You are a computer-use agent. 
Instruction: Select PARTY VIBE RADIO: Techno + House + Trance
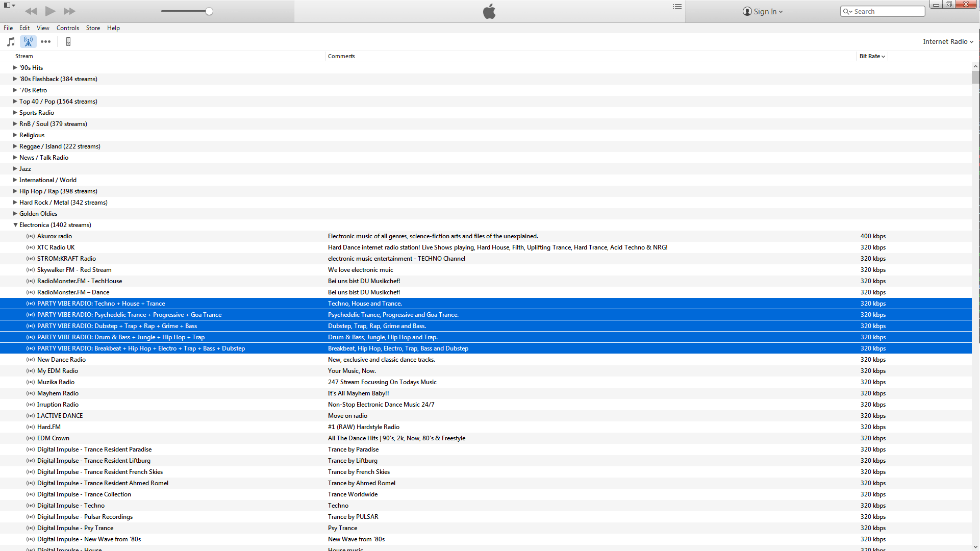click(x=486, y=304)
